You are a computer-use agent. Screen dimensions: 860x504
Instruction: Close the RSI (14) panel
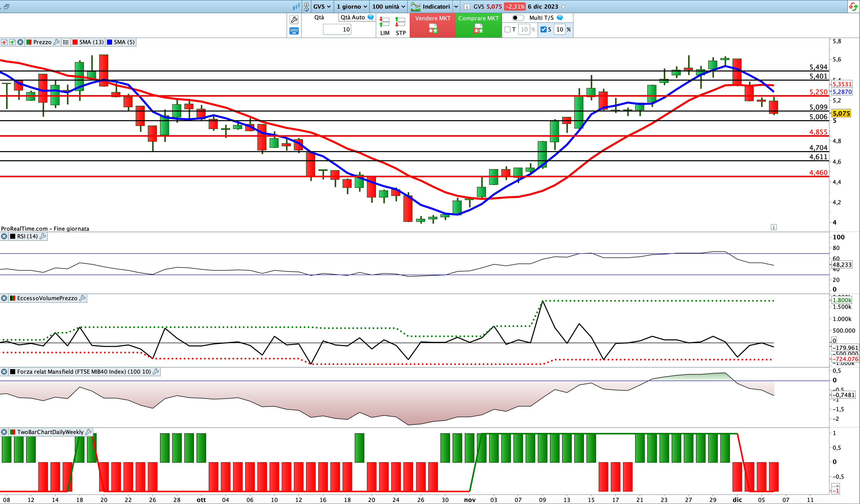[4, 236]
